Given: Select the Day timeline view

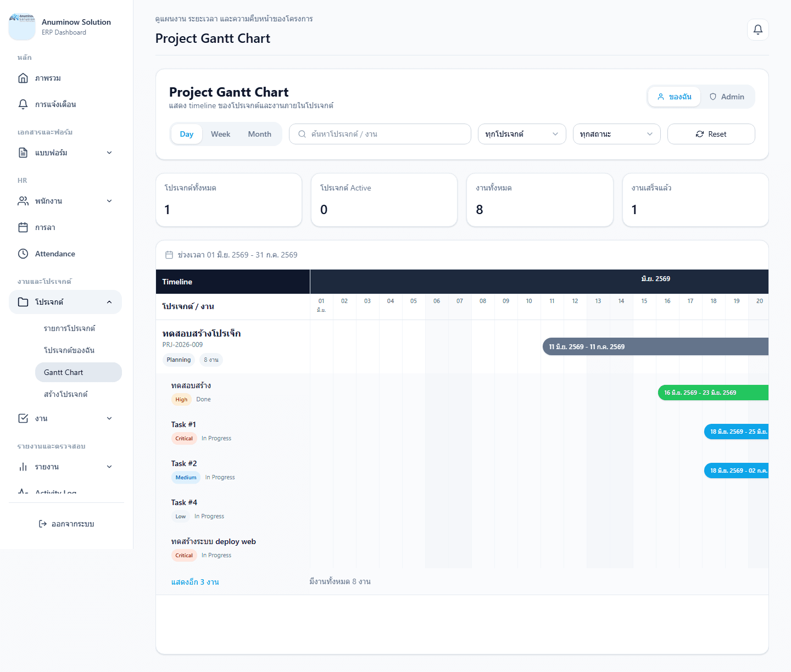Looking at the screenshot, I should click(187, 134).
